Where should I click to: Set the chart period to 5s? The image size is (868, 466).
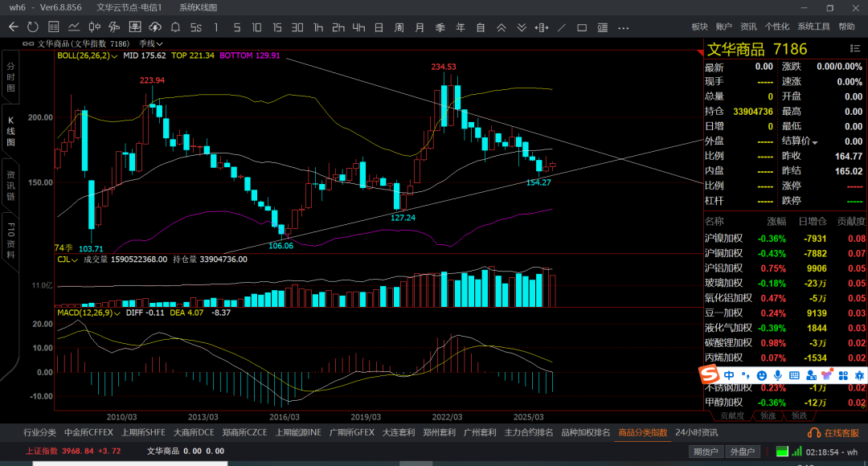pyautogui.click(x=196, y=27)
